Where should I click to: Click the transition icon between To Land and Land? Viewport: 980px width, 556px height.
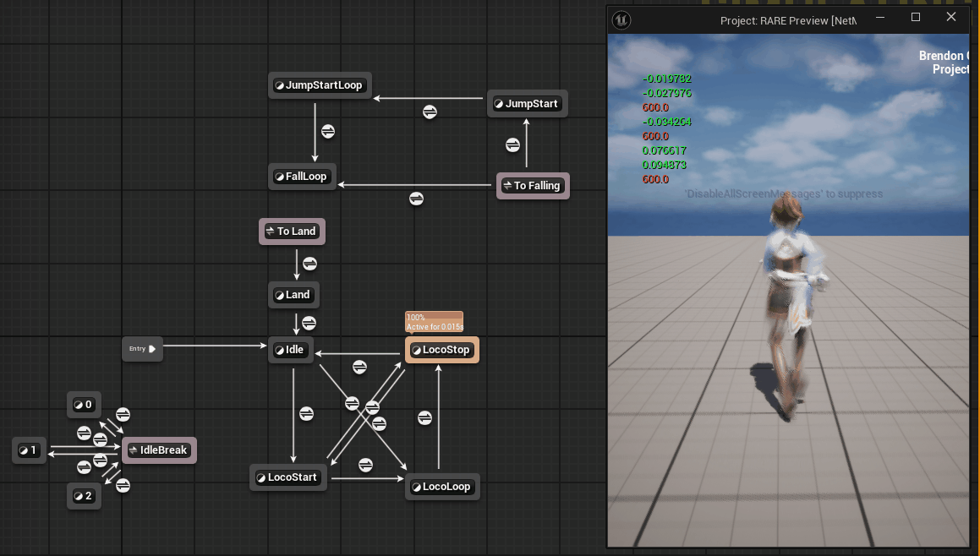pos(309,264)
